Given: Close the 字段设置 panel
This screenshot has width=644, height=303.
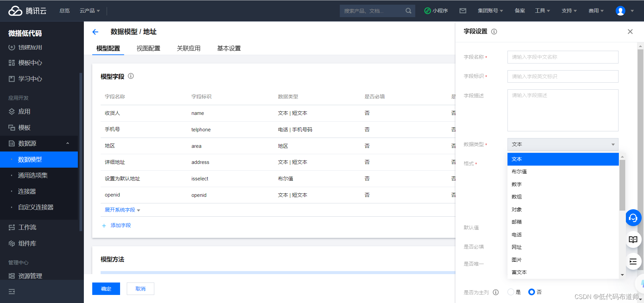Looking at the screenshot, I should pyautogui.click(x=630, y=32).
